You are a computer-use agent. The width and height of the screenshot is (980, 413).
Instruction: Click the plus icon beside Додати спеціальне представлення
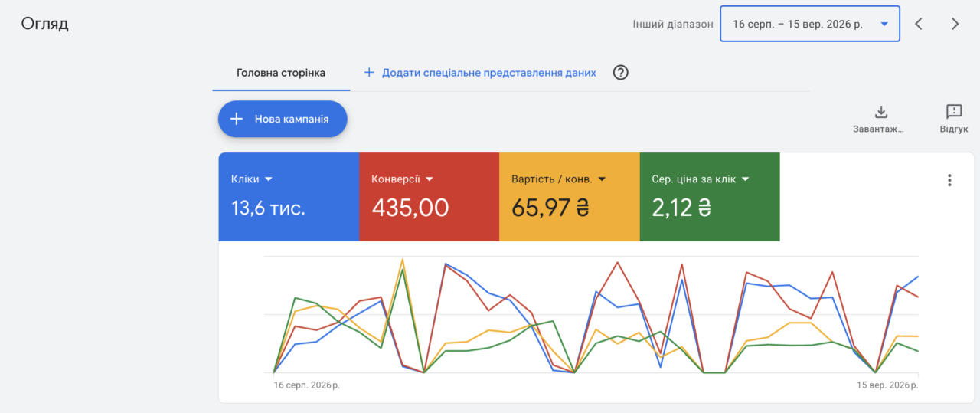(x=369, y=73)
